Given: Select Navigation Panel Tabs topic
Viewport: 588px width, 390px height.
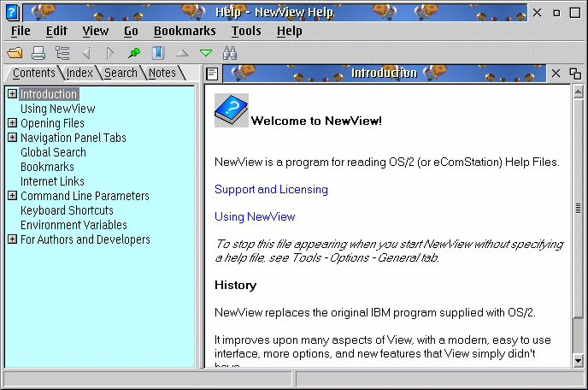Looking at the screenshot, I should point(73,138).
